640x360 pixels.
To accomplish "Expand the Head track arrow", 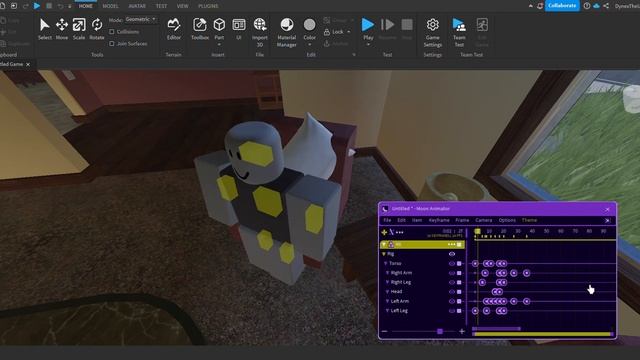I will coord(387,292).
